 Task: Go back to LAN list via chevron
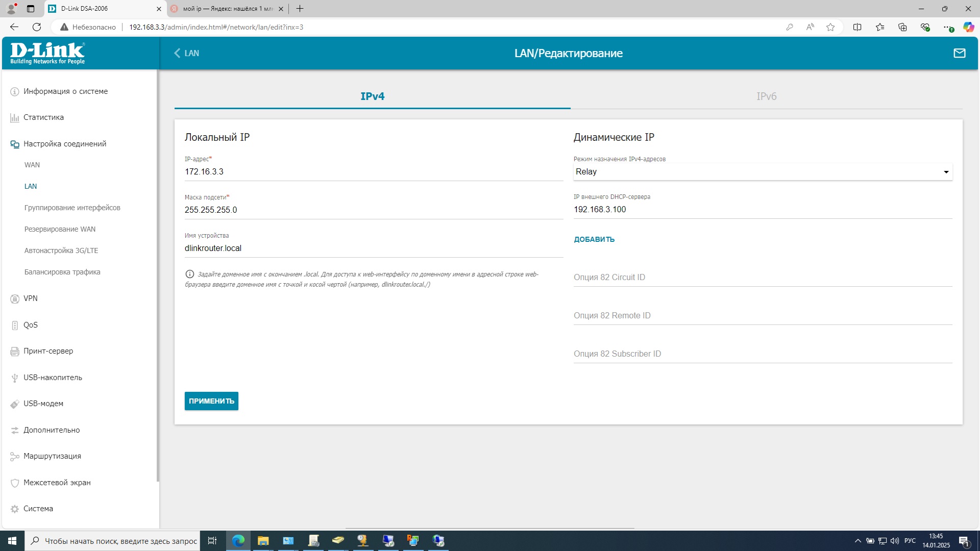point(186,53)
